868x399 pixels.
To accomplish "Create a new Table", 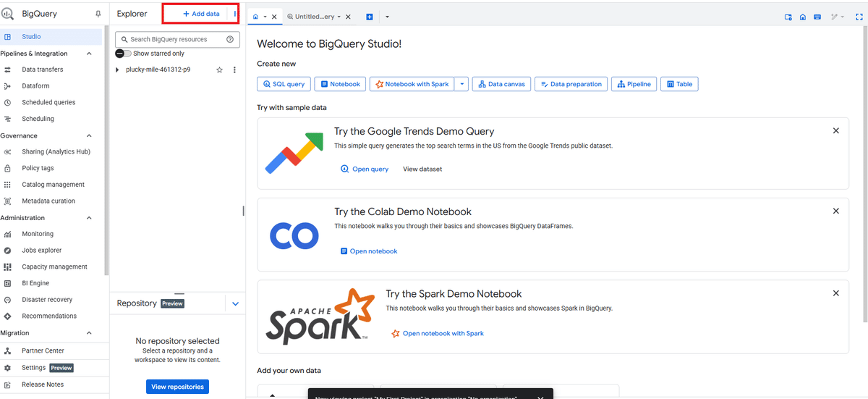I will pyautogui.click(x=679, y=84).
